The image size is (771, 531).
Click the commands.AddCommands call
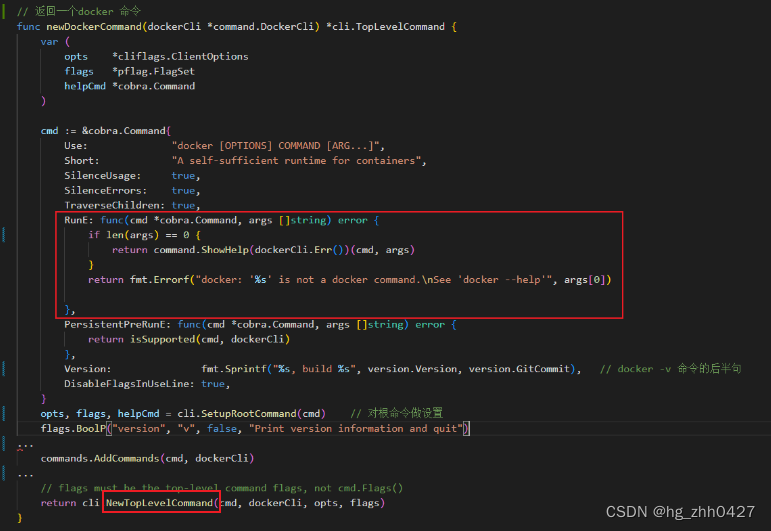(x=100, y=458)
